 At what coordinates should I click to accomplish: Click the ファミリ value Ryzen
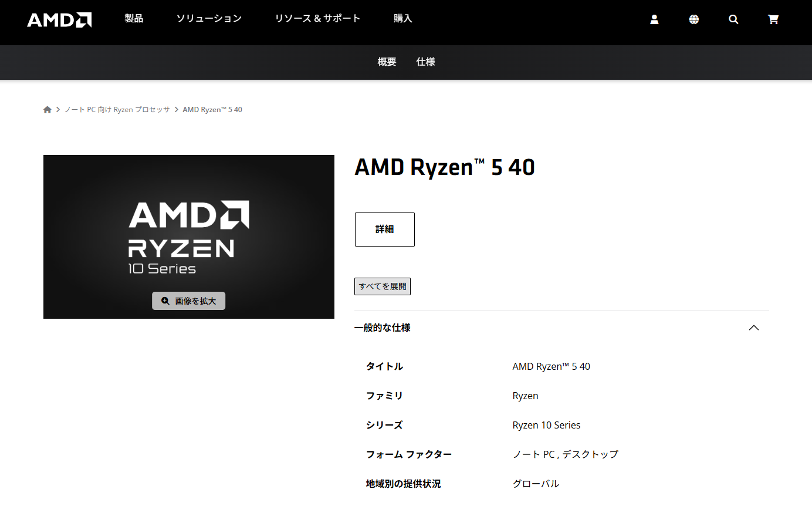point(526,396)
